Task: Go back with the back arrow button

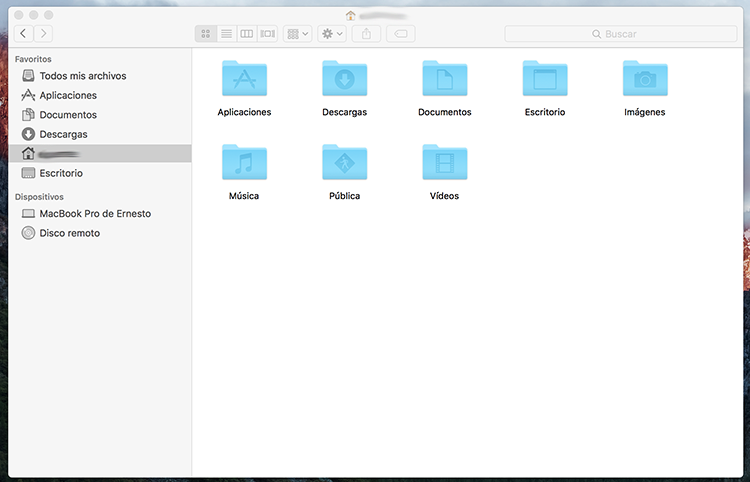Action: 23,34
